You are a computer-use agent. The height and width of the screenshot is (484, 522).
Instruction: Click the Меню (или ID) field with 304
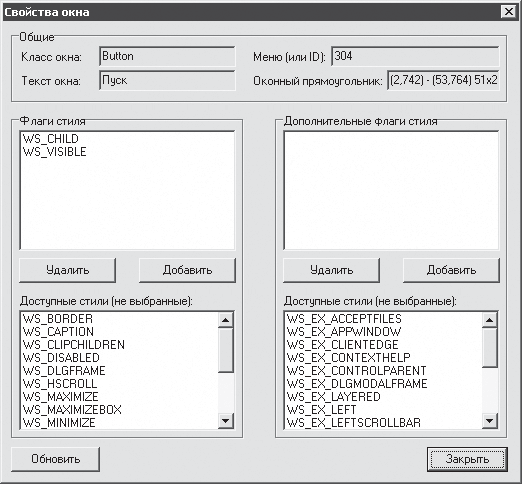pos(415,56)
